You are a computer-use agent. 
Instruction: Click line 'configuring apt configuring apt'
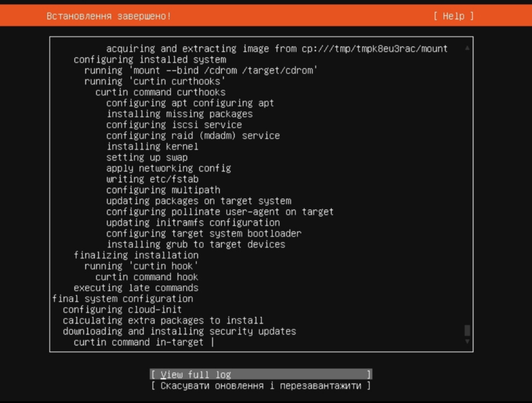coord(190,103)
